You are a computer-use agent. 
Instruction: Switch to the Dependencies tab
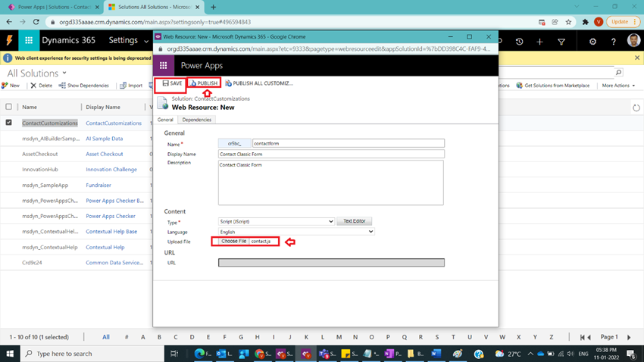(x=197, y=120)
